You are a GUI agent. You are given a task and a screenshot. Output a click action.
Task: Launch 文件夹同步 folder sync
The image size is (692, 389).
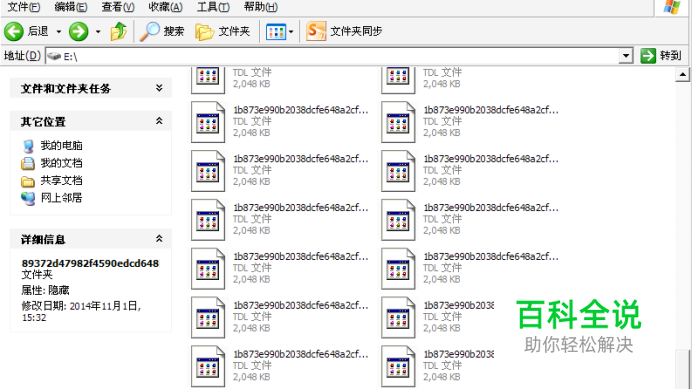[x=344, y=31]
